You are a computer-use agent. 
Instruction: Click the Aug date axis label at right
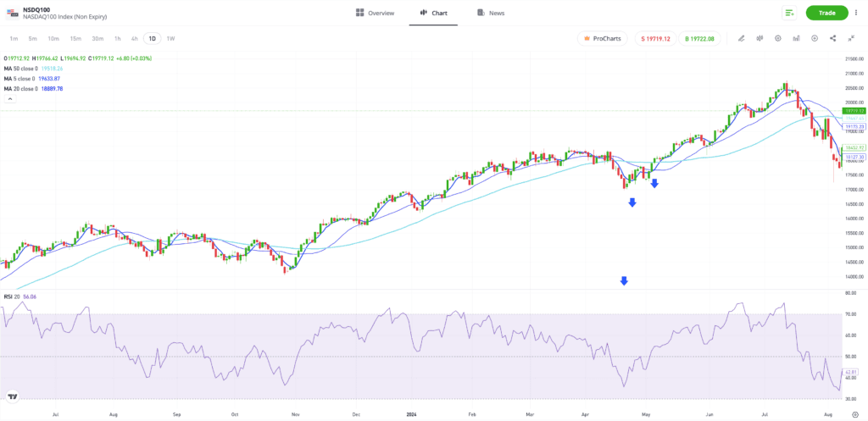(827, 414)
